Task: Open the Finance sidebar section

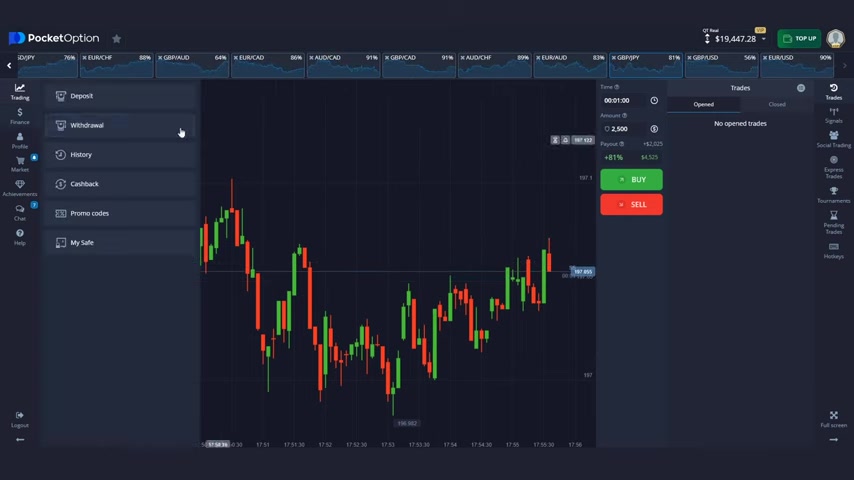Action: (20, 116)
